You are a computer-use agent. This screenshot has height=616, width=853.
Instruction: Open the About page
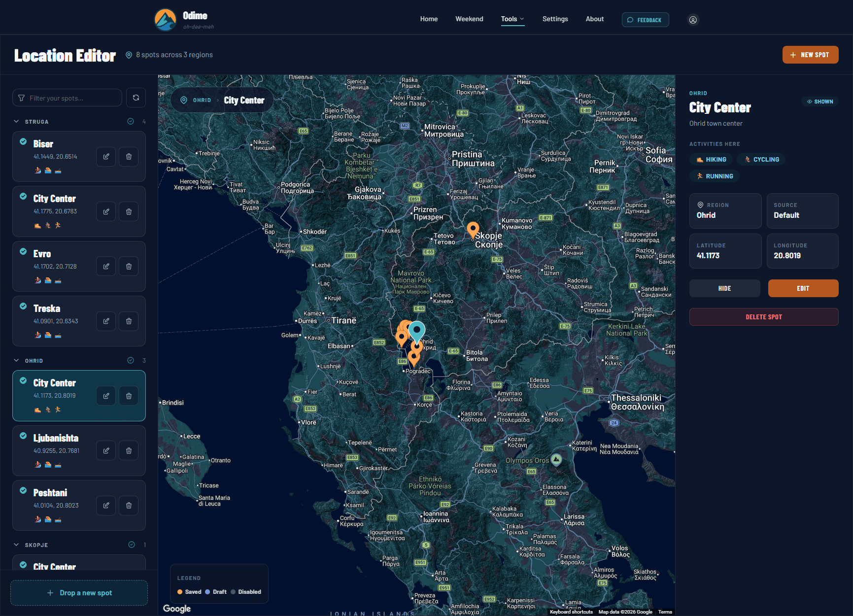tap(594, 19)
